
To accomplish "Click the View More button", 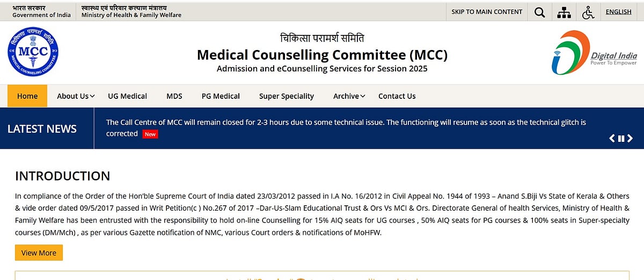I will tap(39, 253).
